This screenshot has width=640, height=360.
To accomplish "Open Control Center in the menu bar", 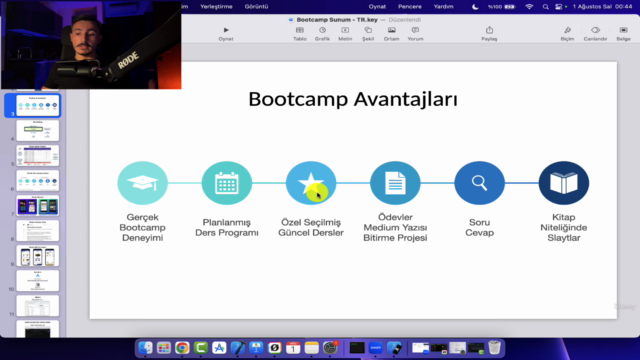I will click(x=559, y=7).
